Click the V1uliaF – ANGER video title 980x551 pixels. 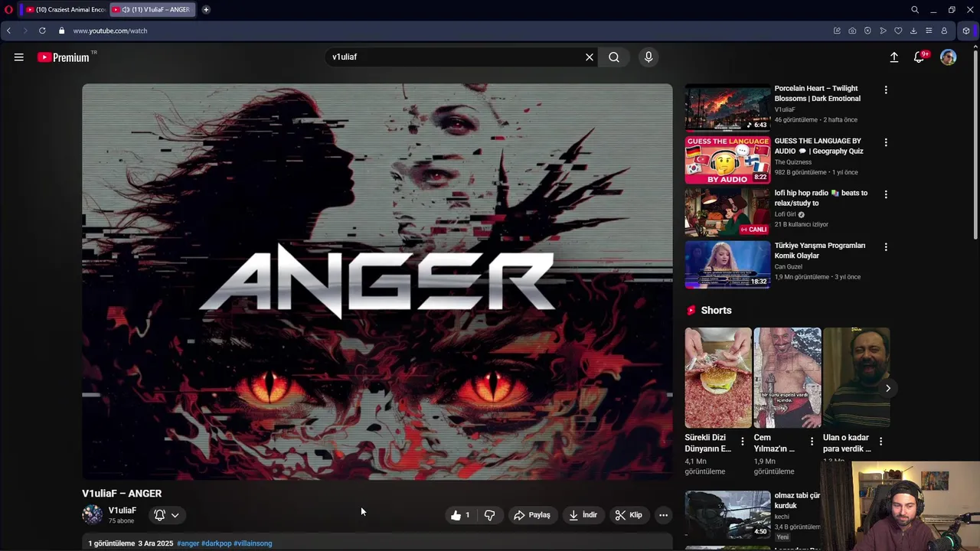122,494
